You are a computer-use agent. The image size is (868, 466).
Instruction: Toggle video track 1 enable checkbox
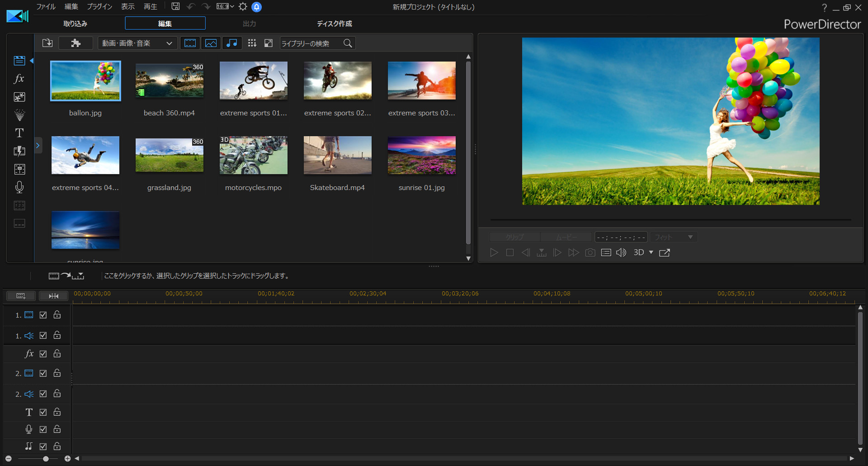pos(43,315)
